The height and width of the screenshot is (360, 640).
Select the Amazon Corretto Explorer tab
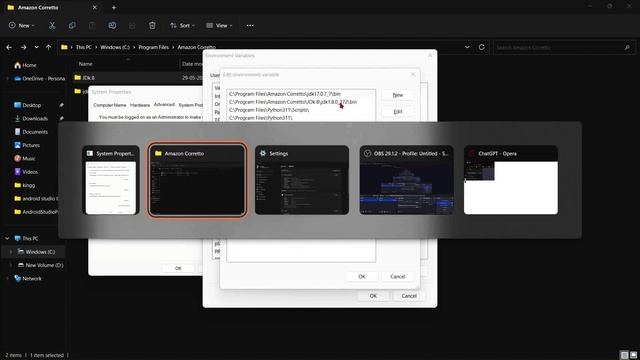pyautogui.click(x=51, y=7)
